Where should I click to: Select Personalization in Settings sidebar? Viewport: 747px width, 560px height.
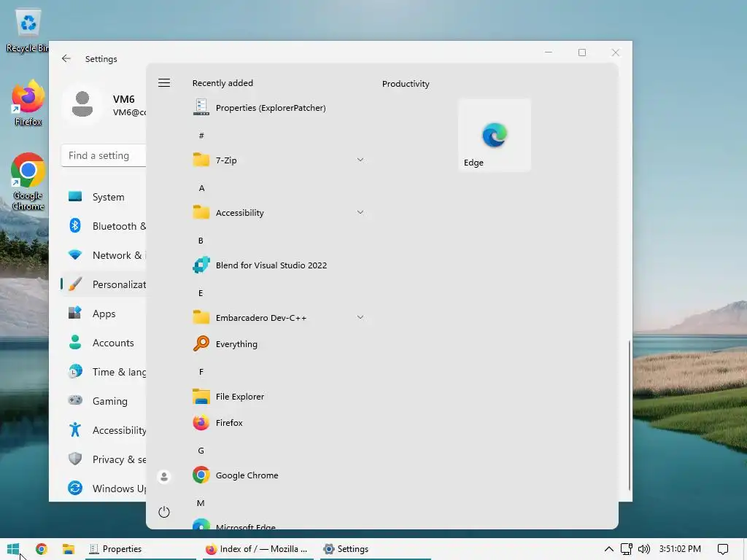104,284
